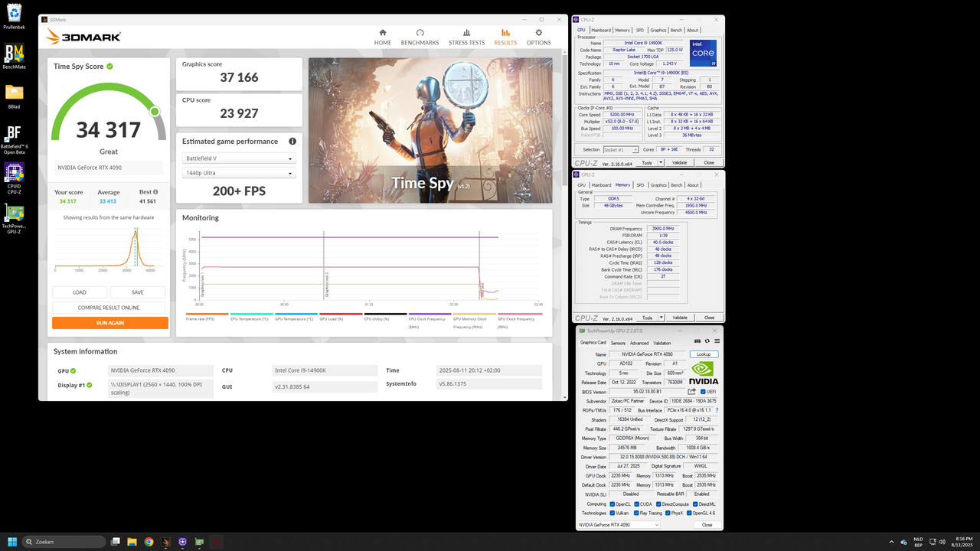Click the Lookup button in GPU-Z
Viewport: 980px width, 551px height.
[x=704, y=354]
